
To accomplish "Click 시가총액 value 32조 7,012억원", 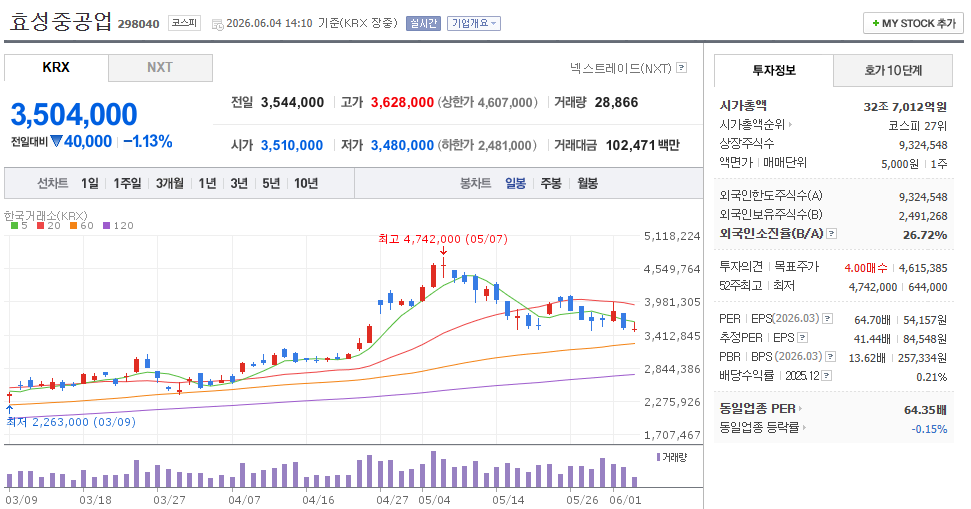I will (905, 107).
